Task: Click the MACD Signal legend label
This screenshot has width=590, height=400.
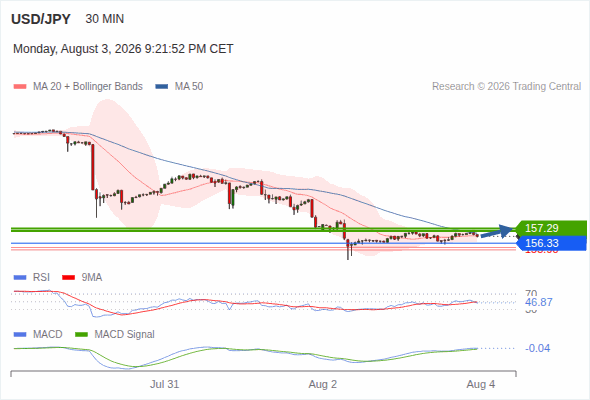Action: click(125, 334)
